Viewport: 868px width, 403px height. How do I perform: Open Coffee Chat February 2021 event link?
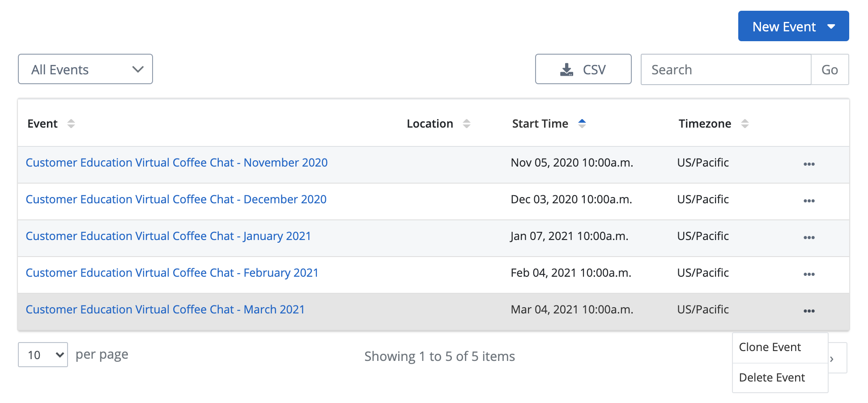pyautogui.click(x=172, y=273)
